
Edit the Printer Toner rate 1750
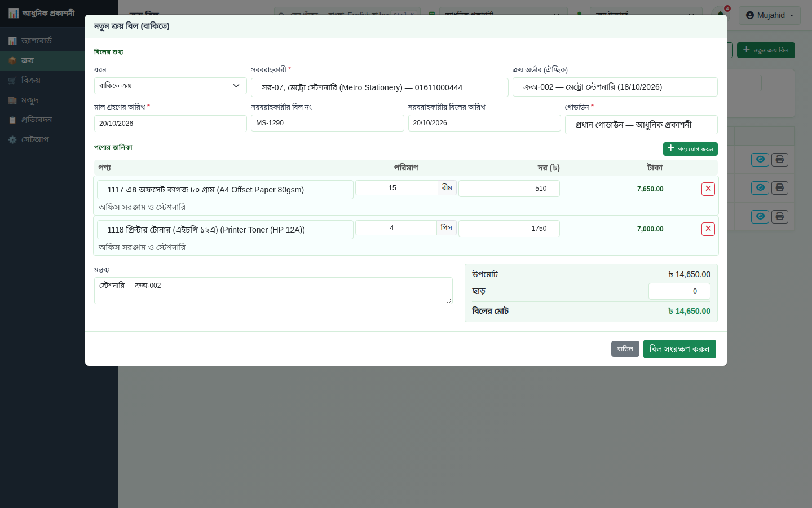pyautogui.click(x=509, y=229)
